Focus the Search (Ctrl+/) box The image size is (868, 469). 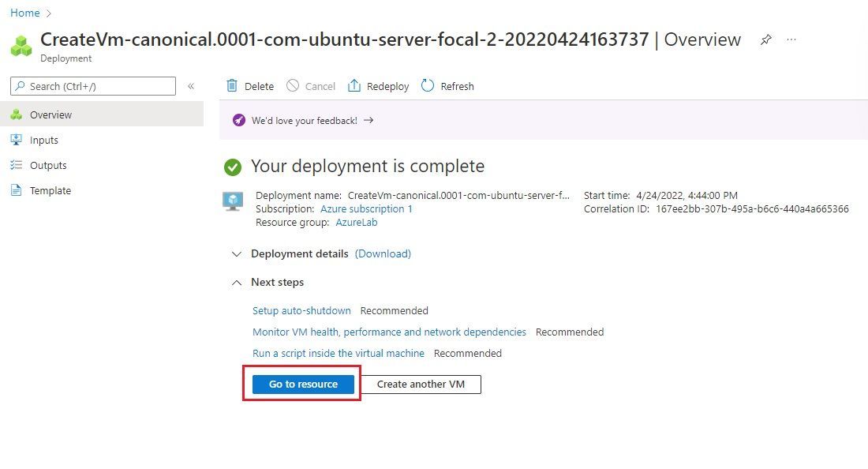pos(93,86)
